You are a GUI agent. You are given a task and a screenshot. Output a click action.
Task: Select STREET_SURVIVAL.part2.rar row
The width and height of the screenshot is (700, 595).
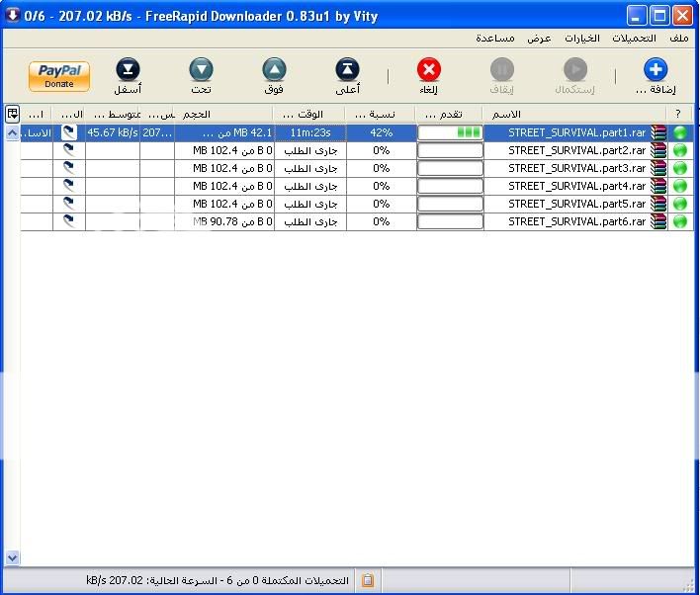point(357,150)
